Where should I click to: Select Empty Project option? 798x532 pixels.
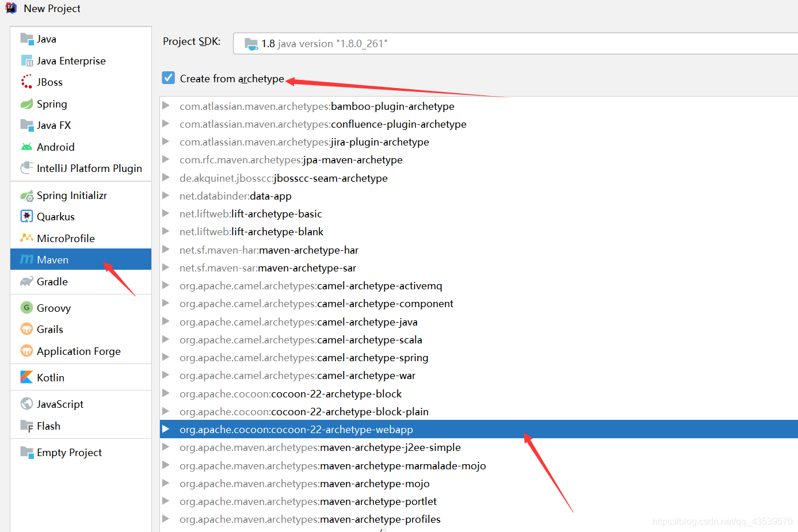(x=81, y=453)
